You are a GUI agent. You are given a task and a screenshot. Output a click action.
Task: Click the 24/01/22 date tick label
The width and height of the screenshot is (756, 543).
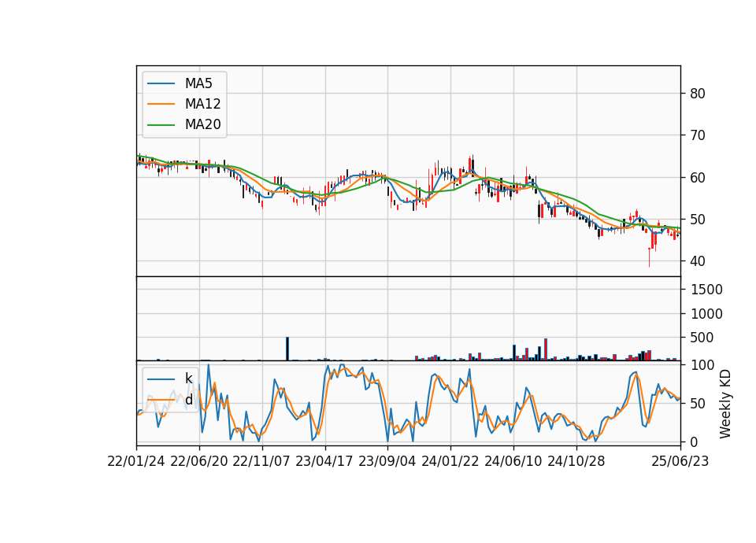(x=450, y=461)
